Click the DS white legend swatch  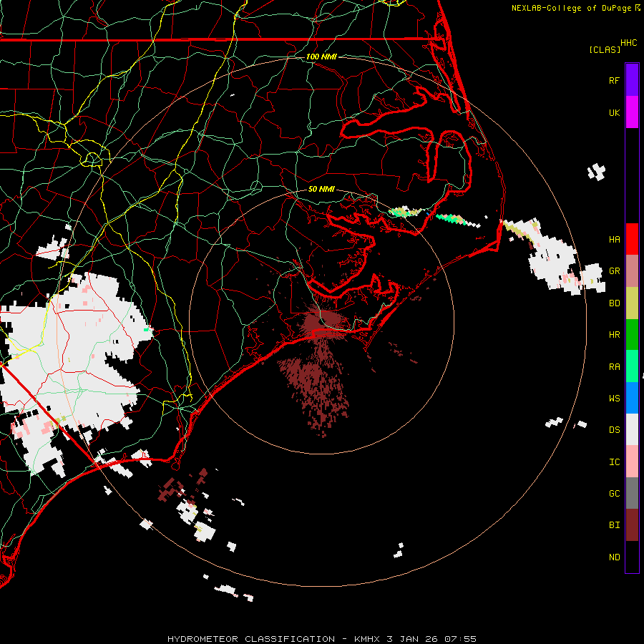(x=632, y=429)
